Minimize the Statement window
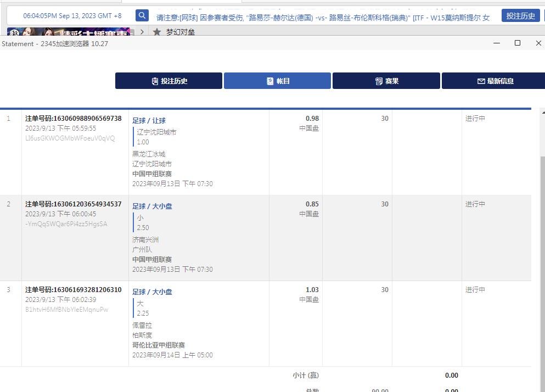This screenshot has width=545, height=392. click(497, 43)
